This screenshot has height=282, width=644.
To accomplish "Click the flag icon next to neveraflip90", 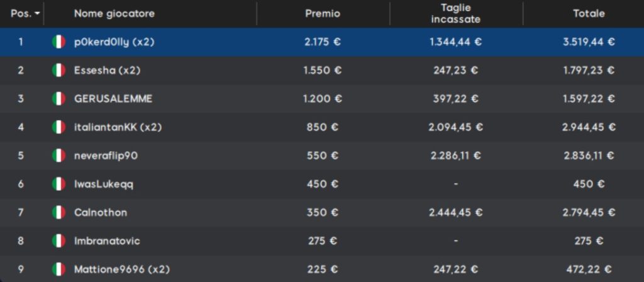I will pos(58,155).
